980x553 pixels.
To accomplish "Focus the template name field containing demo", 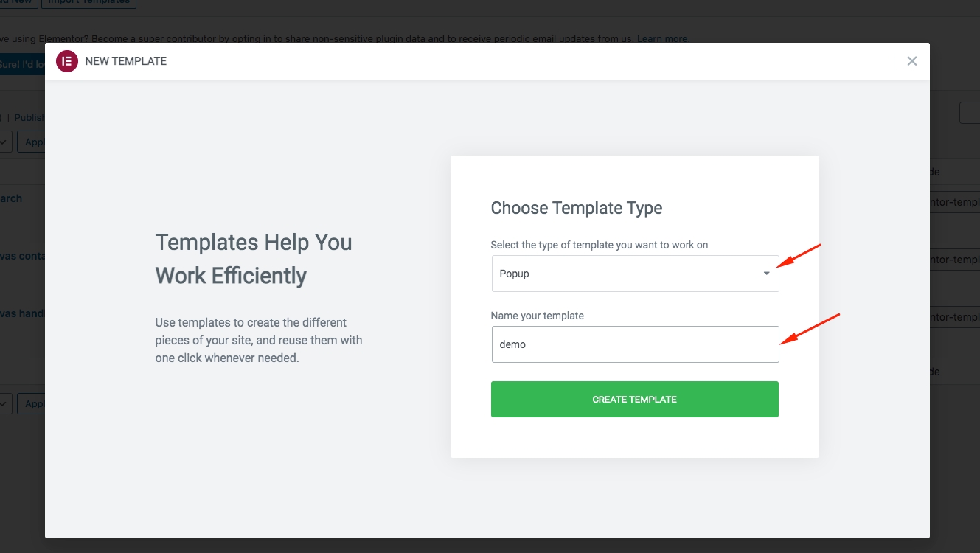I will point(634,344).
